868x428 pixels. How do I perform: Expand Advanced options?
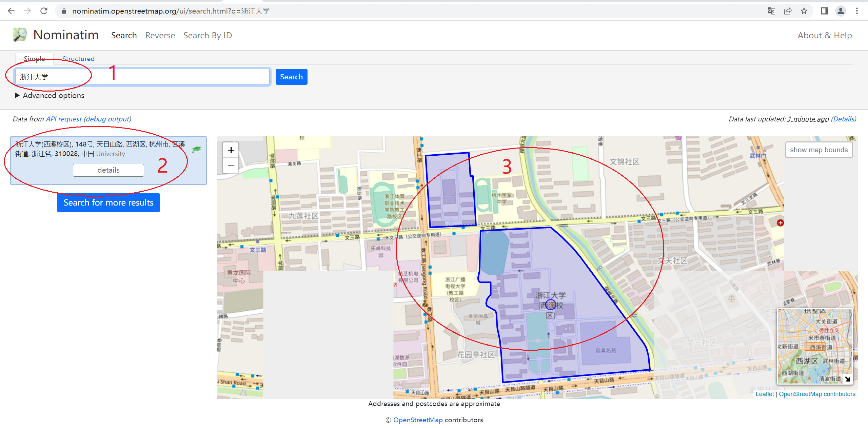[50, 95]
